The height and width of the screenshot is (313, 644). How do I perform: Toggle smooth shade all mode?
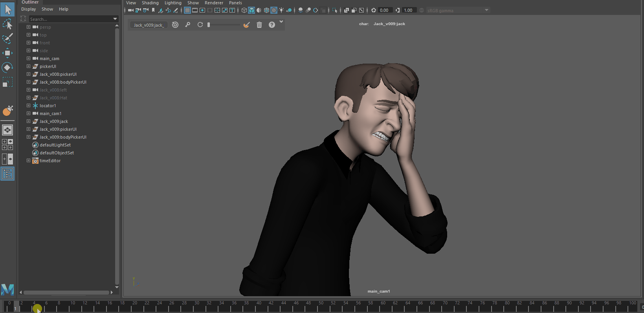[251, 10]
